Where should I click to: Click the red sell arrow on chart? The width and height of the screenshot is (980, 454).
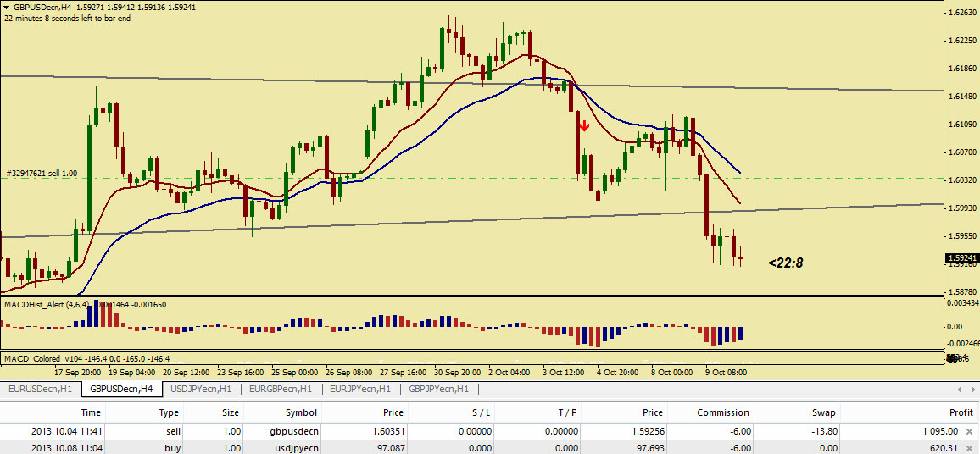[584, 126]
